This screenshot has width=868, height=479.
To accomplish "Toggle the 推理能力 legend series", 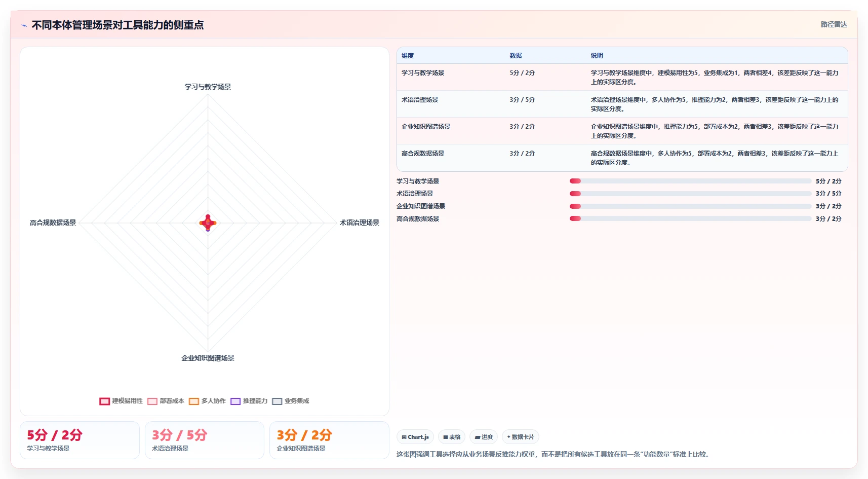I will pyautogui.click(x=249, y=401).
